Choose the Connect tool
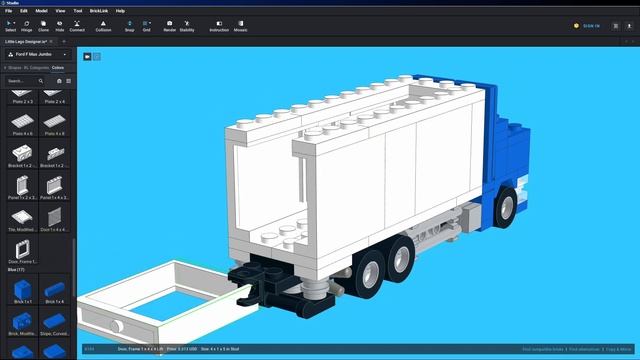The width and height of the screenshot is (640, 360). coord(77,26)
